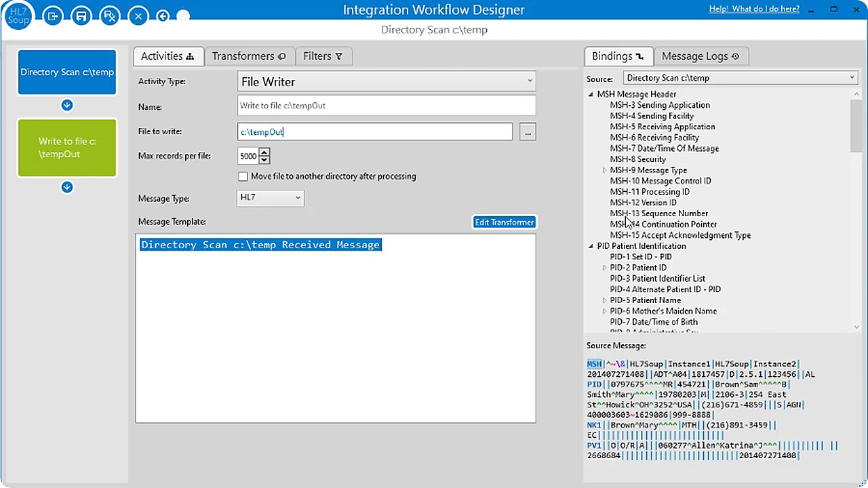Viewport: 868px width, 488px height.
Task: Click the MSH segment in source message
Action: [594, 364]
